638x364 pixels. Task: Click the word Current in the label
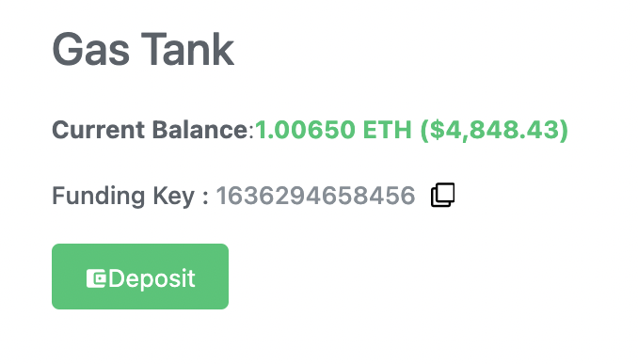click(x=99, y=130)
